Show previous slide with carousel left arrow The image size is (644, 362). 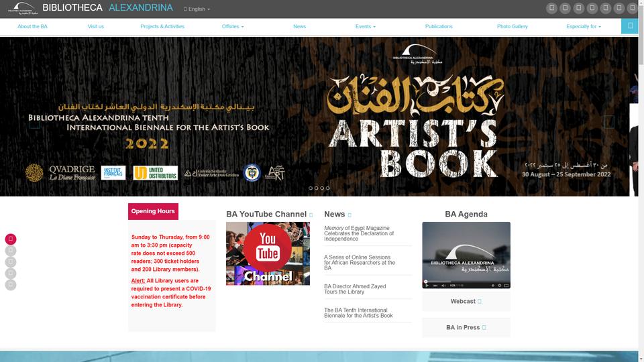pyautogui.click(x=35, y=122)
